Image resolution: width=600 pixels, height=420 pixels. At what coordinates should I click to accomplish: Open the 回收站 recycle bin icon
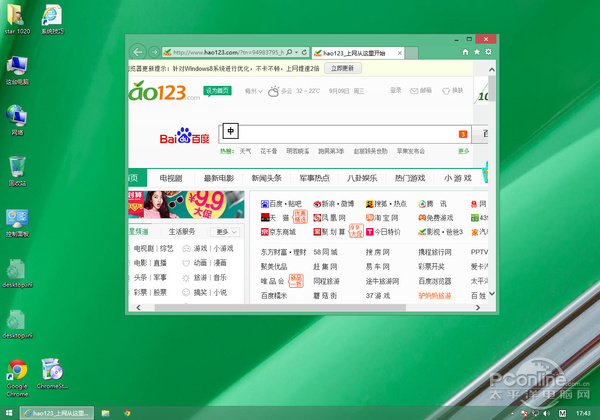[17, 171]
